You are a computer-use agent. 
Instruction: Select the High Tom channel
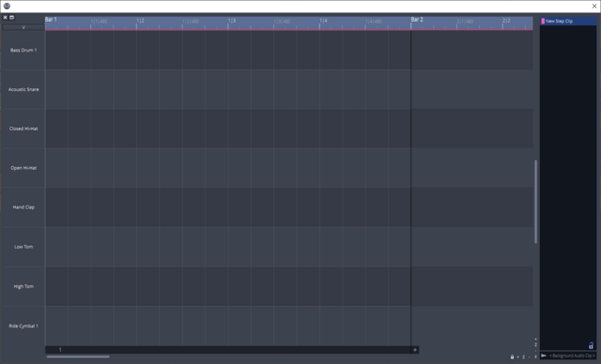tap(23, 286)
